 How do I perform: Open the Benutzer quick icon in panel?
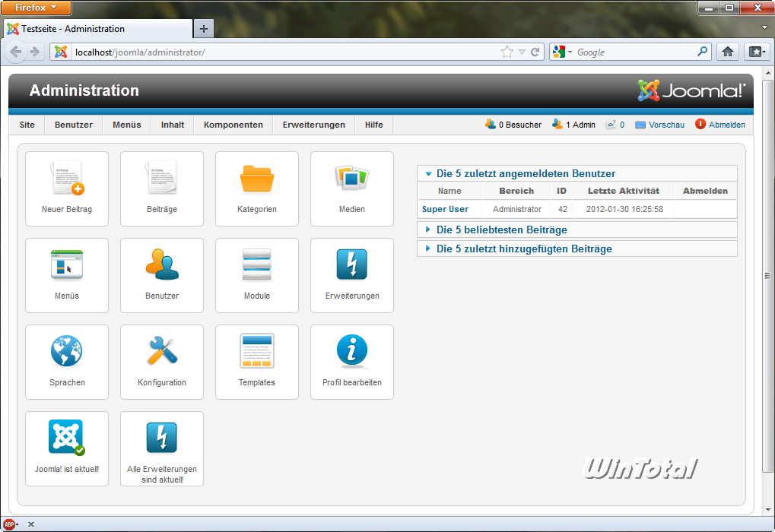[x=162, y=275]
